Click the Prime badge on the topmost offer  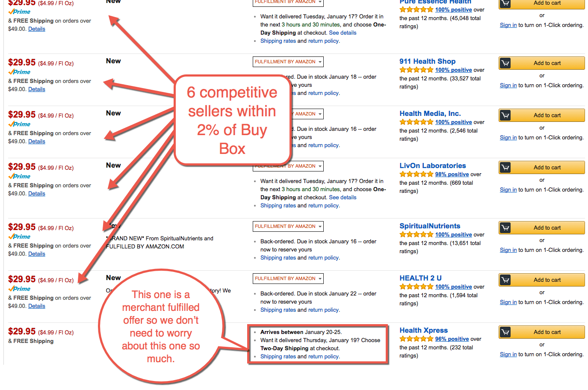point(19,12)
